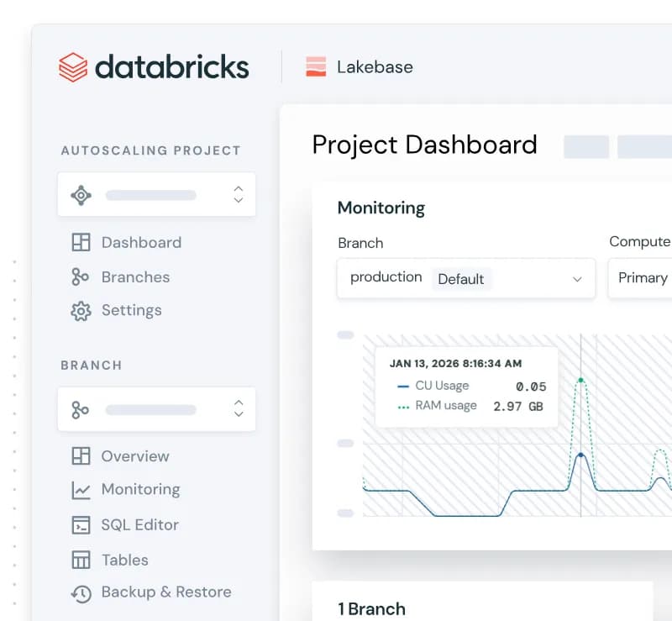
Task: Click the first placeholder button beside Project Dashboard
Action: click(x=586, y=147)
